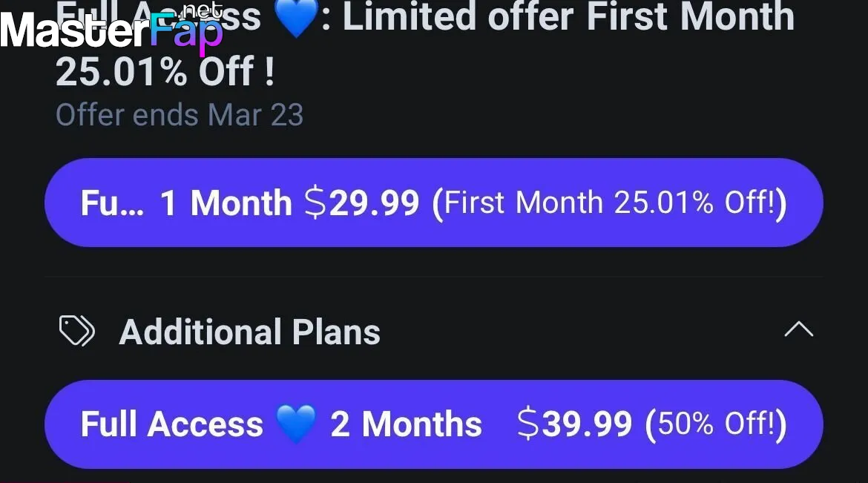The width and height of the screenshot is (868, 483).
Task: Click the dollar sign on the $39.99 price
Action: tap(528, 424)
